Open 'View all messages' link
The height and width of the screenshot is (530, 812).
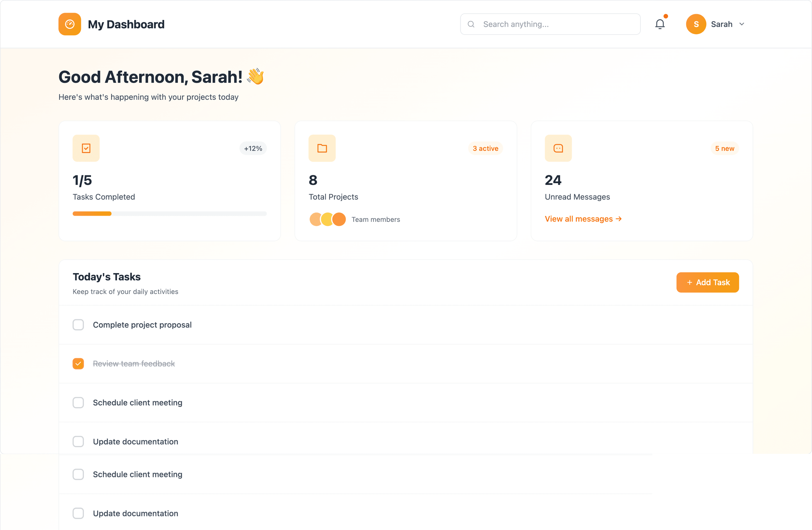click(583, 219)
